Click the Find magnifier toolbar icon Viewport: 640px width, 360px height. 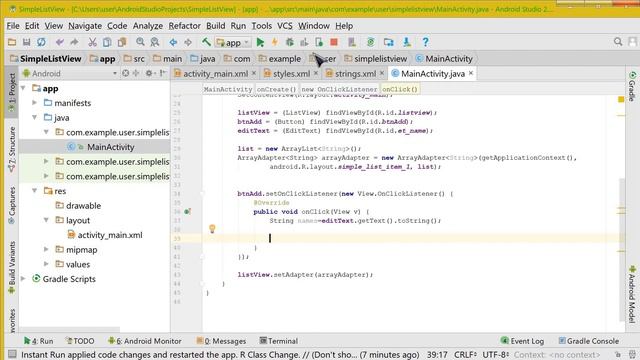(x=140, y=42)
